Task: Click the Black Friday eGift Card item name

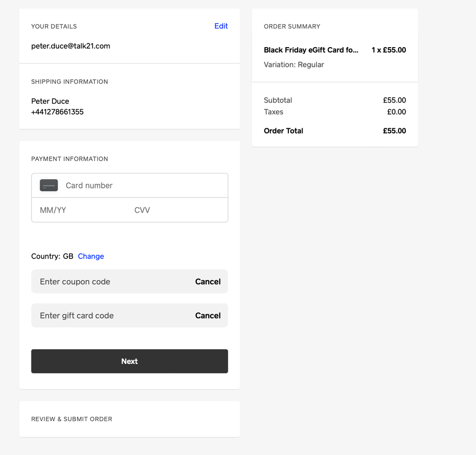Action: tap(311, 50)
